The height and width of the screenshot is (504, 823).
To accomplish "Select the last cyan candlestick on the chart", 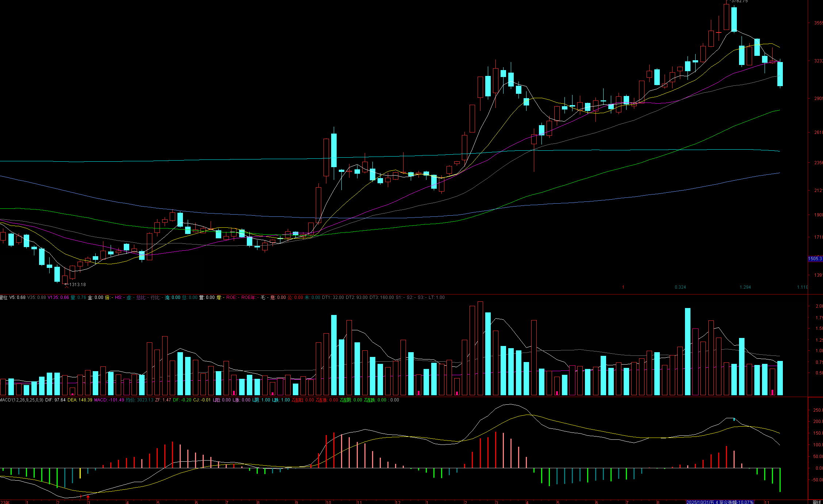I will click(x=780, y=74).
